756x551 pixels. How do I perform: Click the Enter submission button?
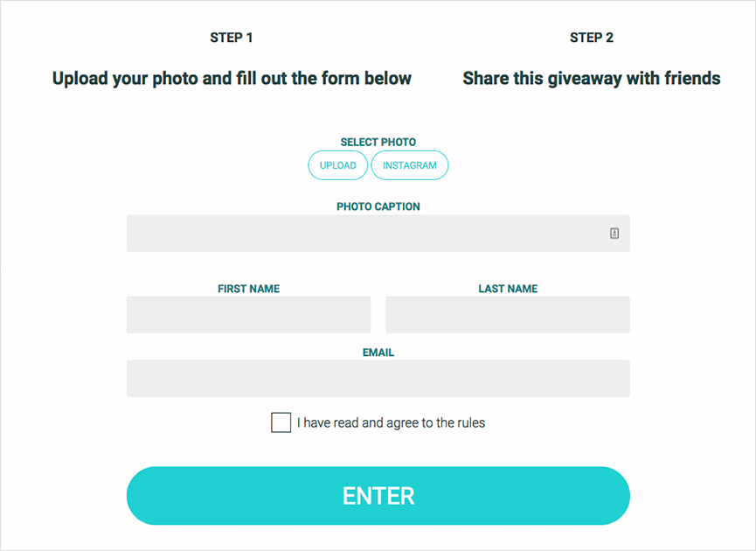[x=378, y=495]
